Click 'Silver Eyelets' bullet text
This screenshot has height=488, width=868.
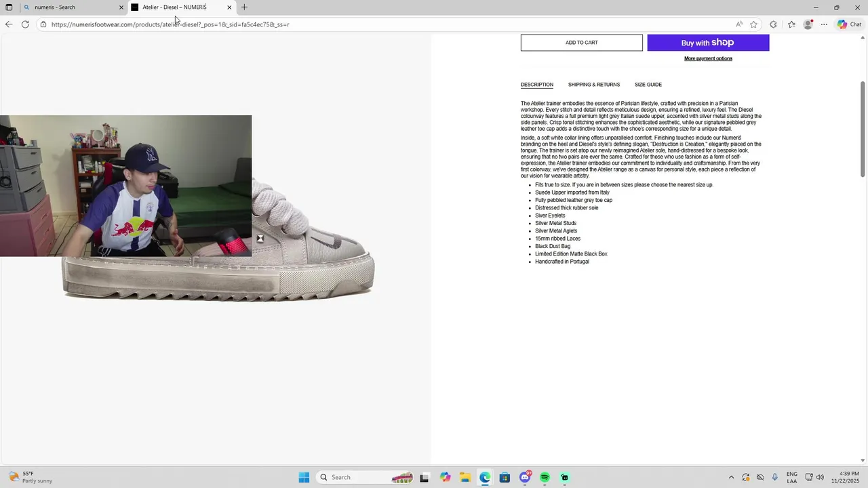[550, 216]
